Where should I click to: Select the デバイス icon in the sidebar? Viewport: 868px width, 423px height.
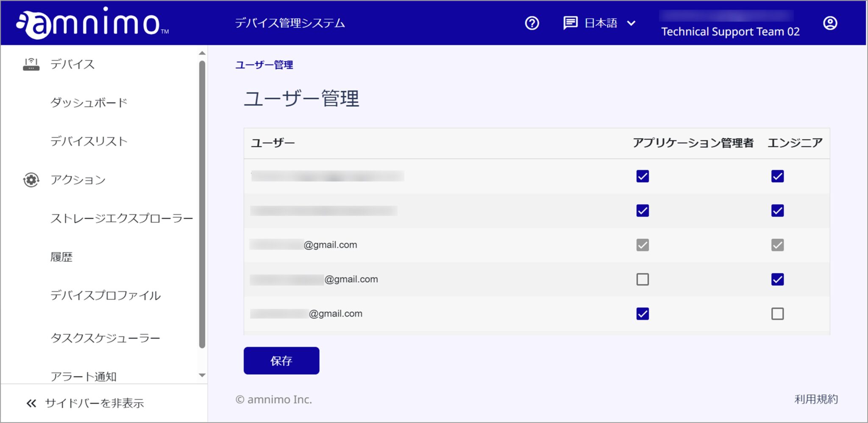coord(31,64)
